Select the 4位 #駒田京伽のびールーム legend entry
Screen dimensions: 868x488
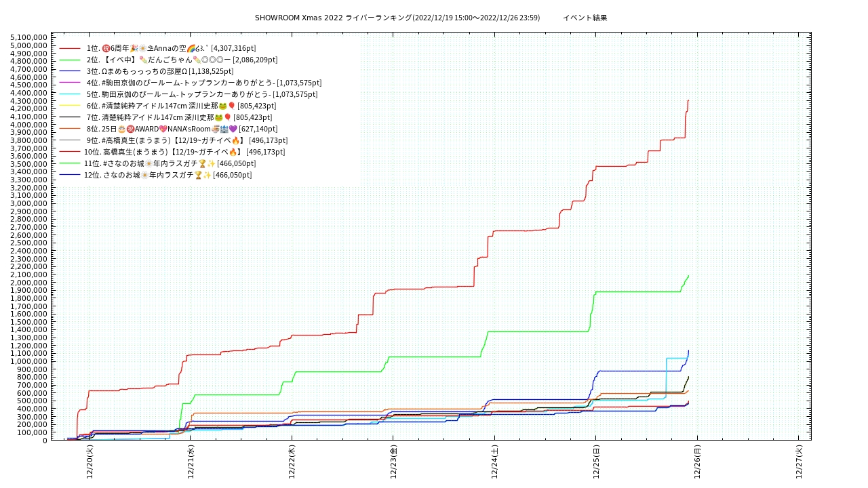[204, 83]
